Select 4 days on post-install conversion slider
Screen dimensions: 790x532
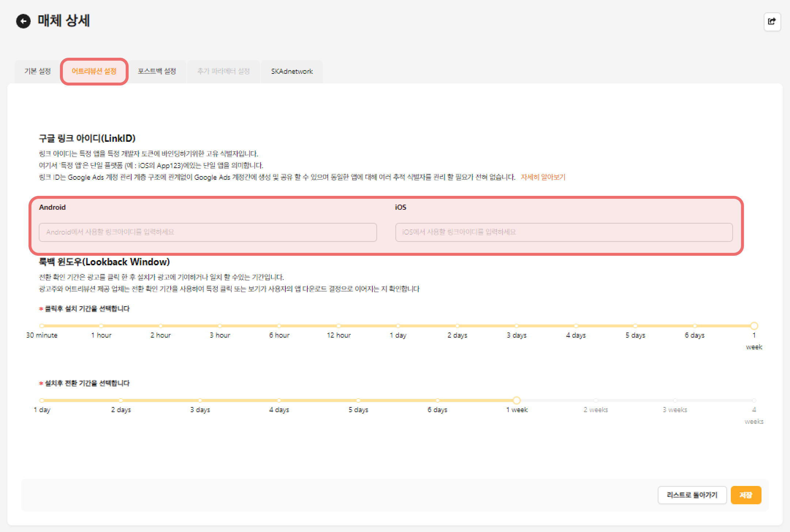tap(279, 400)
